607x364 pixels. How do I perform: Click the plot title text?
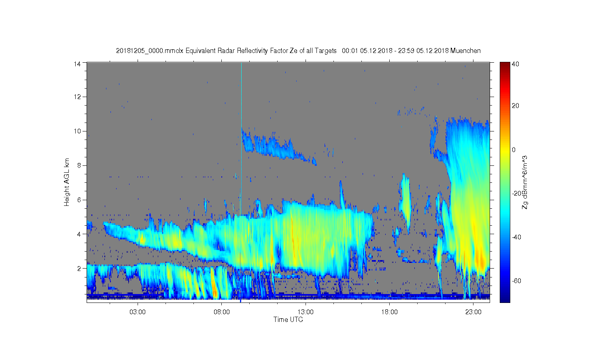pyautogui.click(x=298, y=51)
